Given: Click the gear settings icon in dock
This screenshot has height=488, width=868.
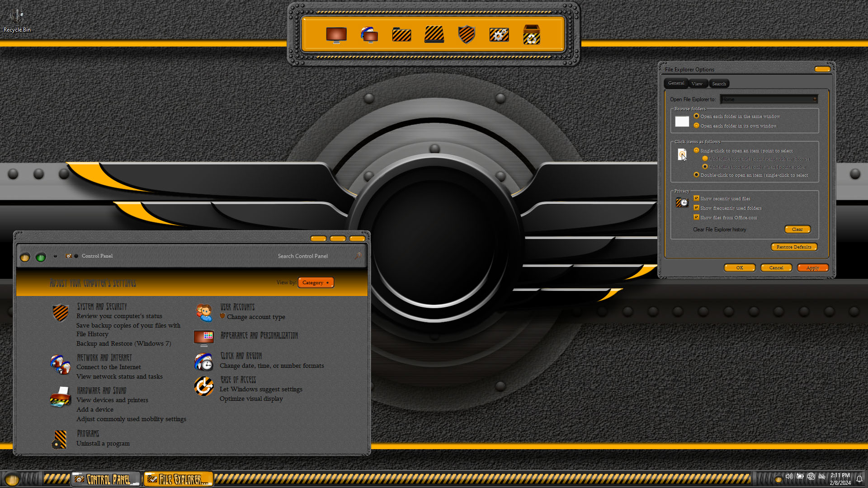Looking at the screenshot, I should pos(499,35).
